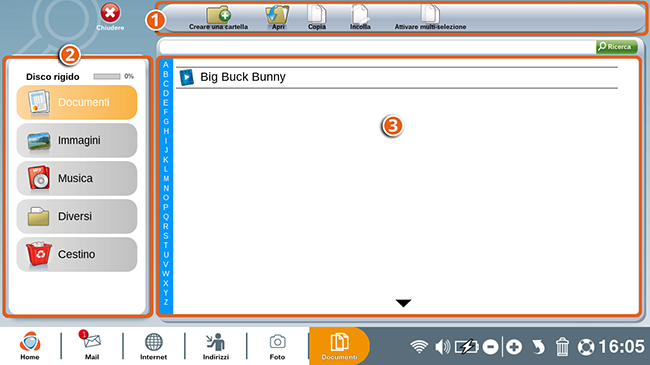Open Internet globe in bottom bar
This screenshot has height=365, width=650.
point(153,346)
